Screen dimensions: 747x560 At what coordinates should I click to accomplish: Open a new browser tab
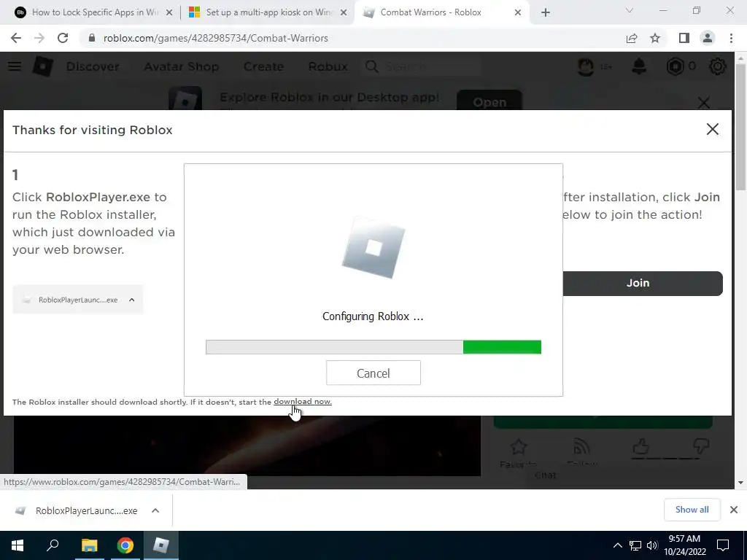546,12
